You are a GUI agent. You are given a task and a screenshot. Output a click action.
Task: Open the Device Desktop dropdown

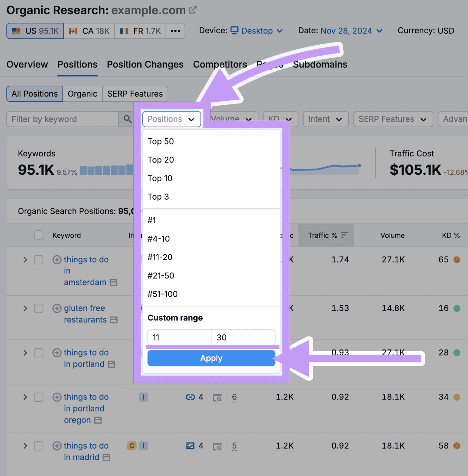[257, 31]
